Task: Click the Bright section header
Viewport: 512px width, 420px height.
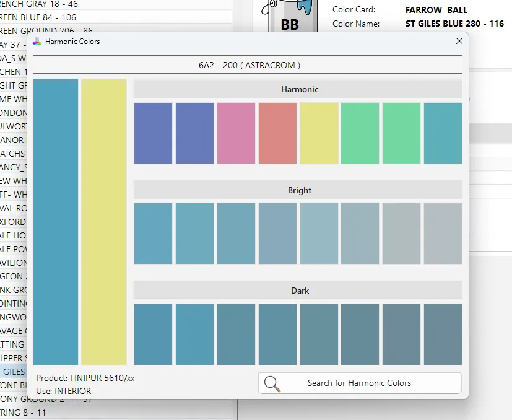Action: 298,190
